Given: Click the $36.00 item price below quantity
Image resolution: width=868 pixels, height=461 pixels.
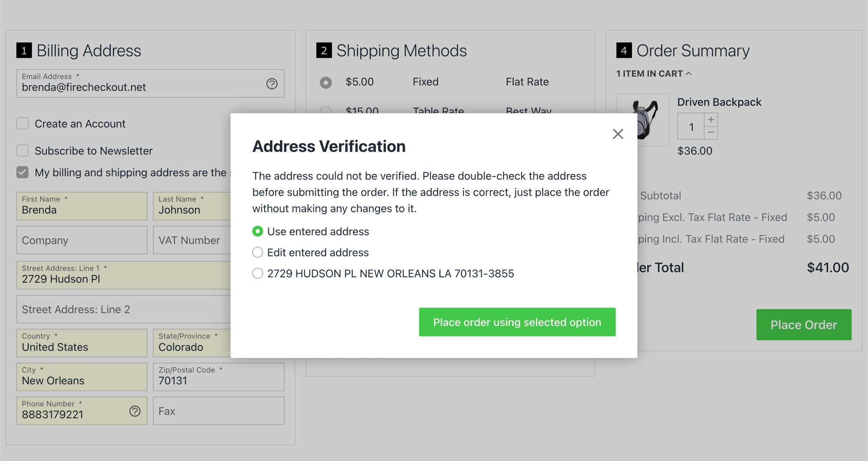Looking at the screenshot, I should point(695,151).
